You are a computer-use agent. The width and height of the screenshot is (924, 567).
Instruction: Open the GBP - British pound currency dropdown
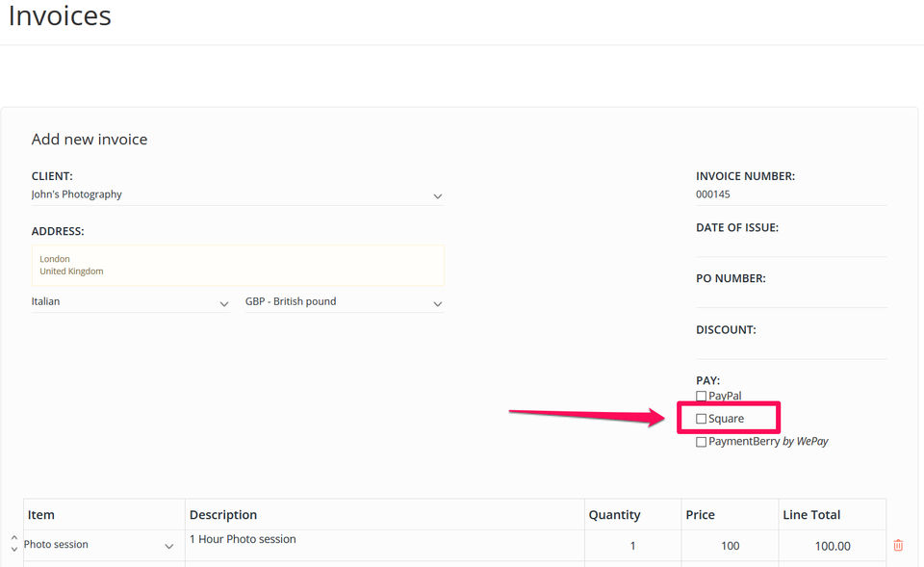[344, 302]
